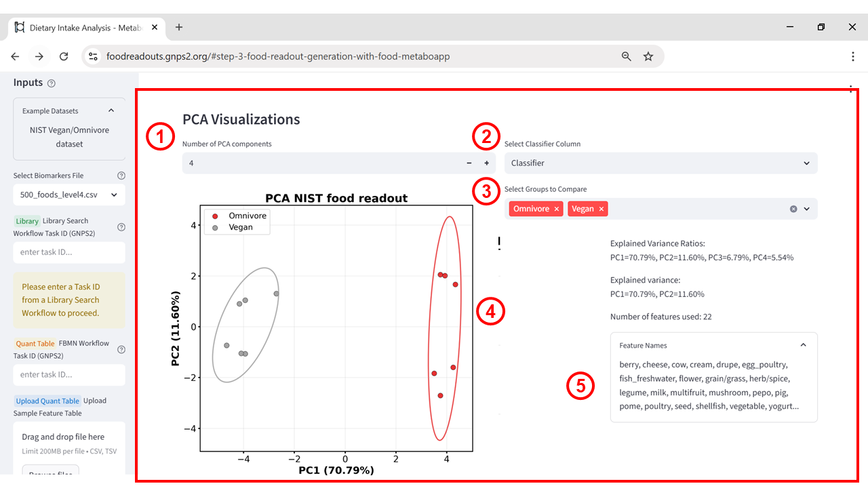Collapse the Feature Names expander
Screen dimensions: 868x488
pyautogui.click(x=803, y=345)
